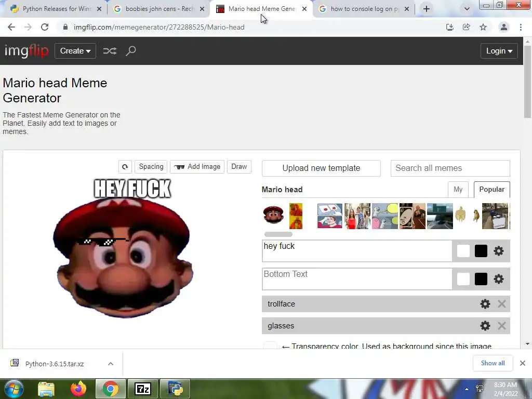This screenshot has width=532, height=399.
Task: Click the Bottom Text input field
Action: click(357, 279)
